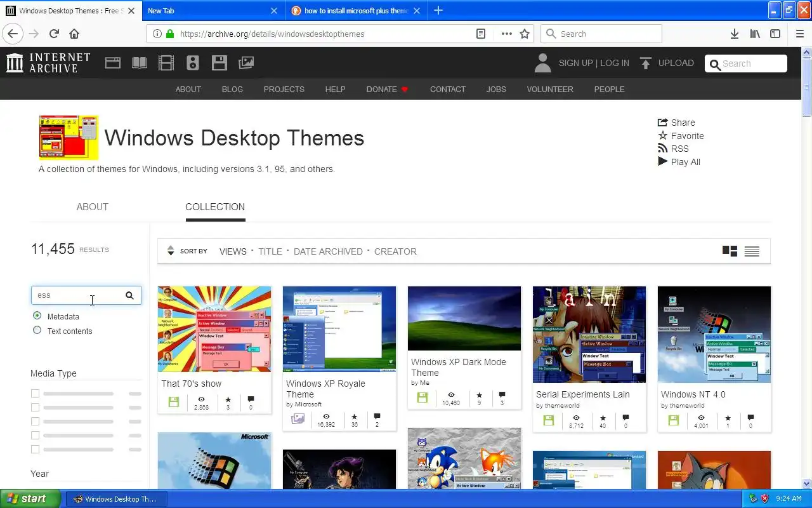Open the Images icon in header
This screenshot has height=508, width=812.
pyautogui.click(x=246, y=63)
